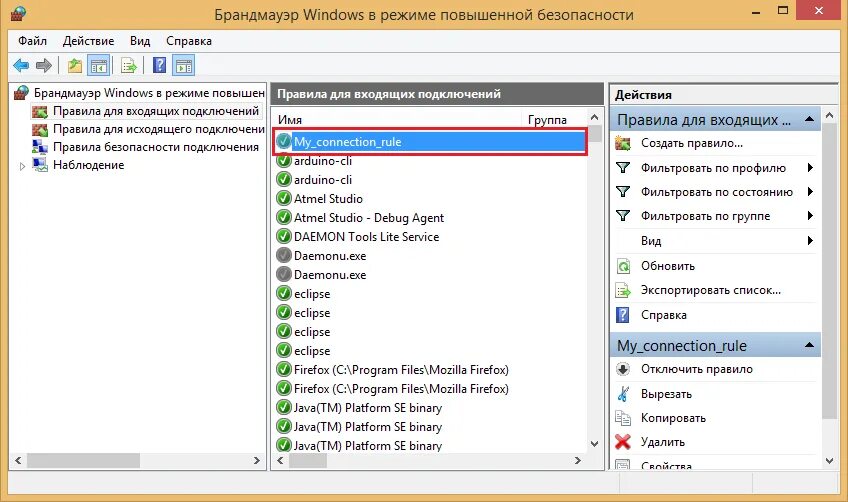Select the DAEMON Tools Lite Service rule
The height and width of the screenshot is (502, 848).
coord(366,236)
